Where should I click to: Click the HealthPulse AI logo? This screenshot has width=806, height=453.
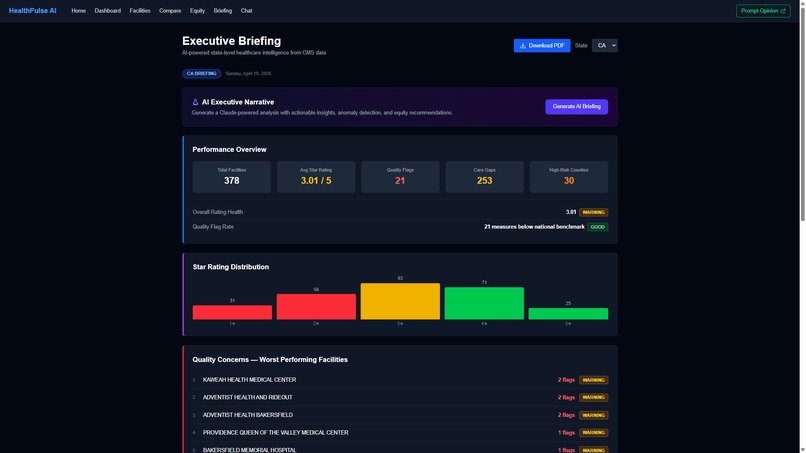pyautogui.click(x=32, y=11)
